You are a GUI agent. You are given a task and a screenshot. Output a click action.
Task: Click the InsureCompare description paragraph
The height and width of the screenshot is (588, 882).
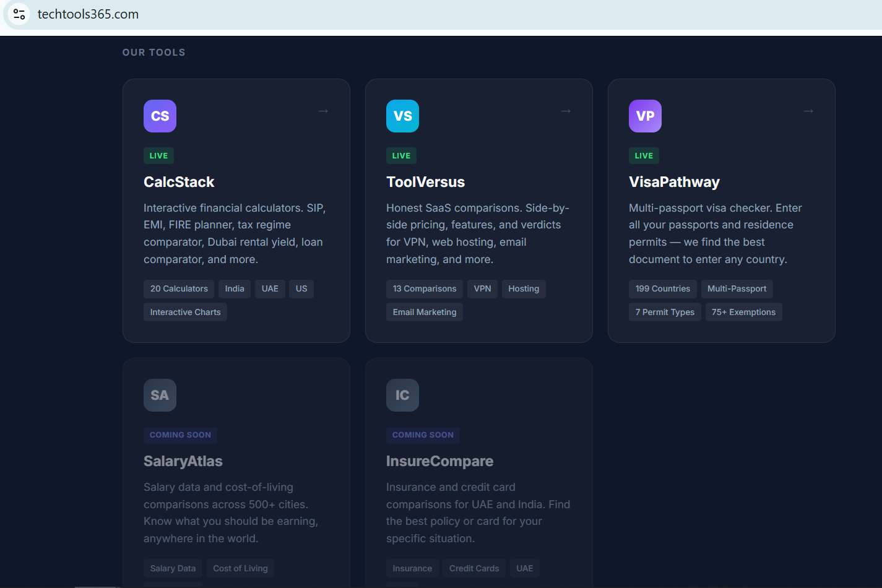point(478,512)
